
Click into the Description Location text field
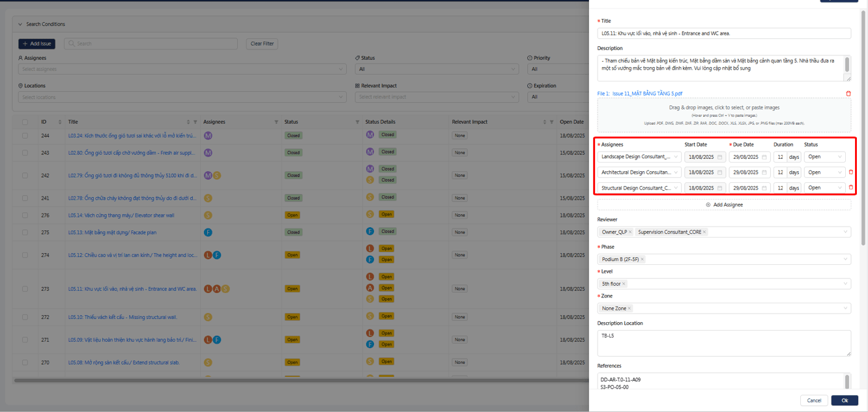[723, 343]
